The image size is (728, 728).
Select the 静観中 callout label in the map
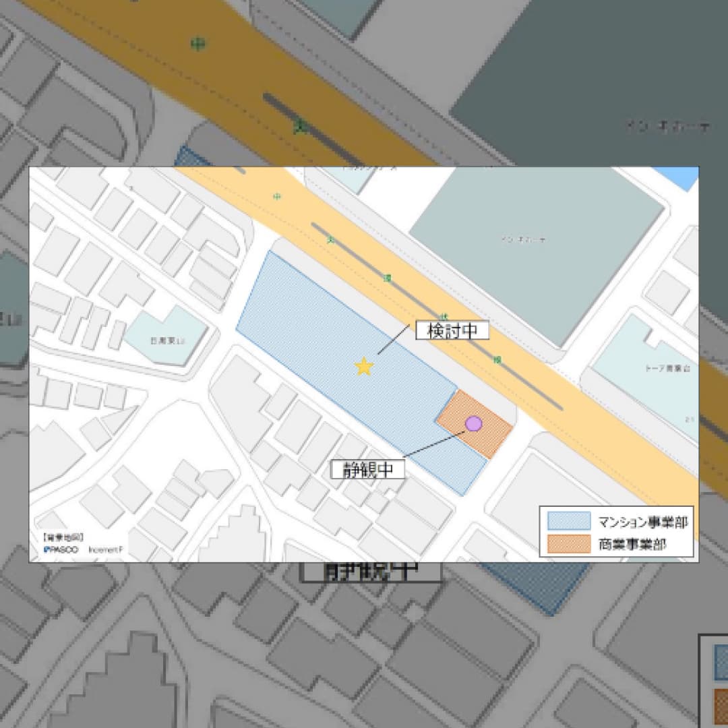coord(368,469)
